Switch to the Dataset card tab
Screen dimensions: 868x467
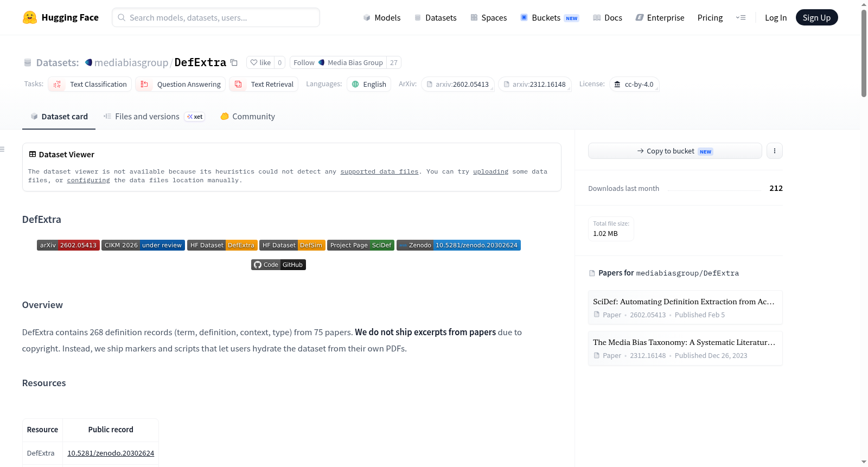click(x=59, y=117)
